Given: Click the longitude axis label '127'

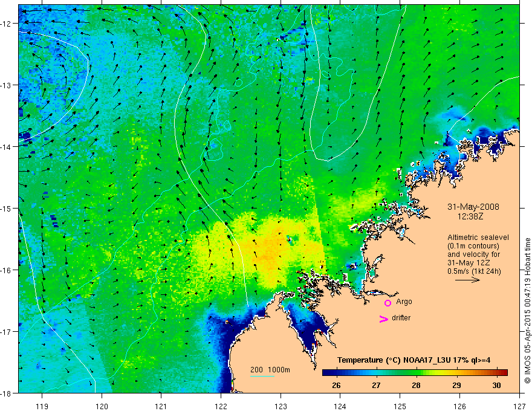Looking at the screenshot, I should 519,406.
